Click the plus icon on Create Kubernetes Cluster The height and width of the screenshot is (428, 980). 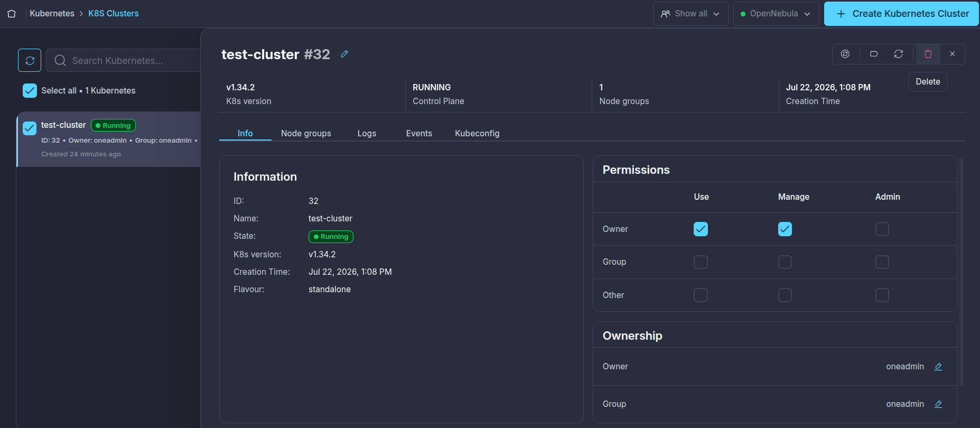[x=841, y=14]
